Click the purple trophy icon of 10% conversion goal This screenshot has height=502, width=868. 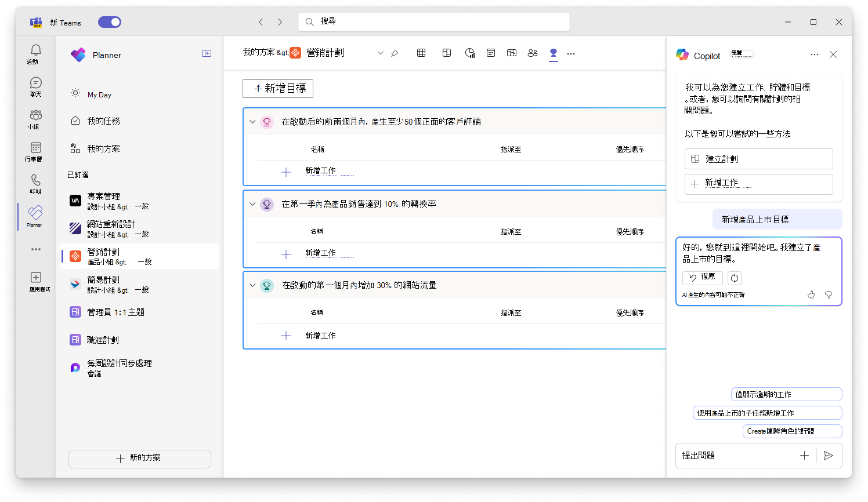(267, 204)
